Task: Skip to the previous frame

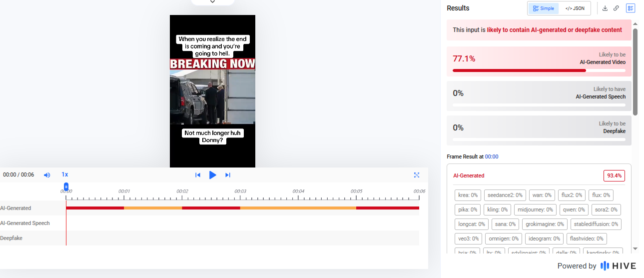Action: tap(198, 175)
